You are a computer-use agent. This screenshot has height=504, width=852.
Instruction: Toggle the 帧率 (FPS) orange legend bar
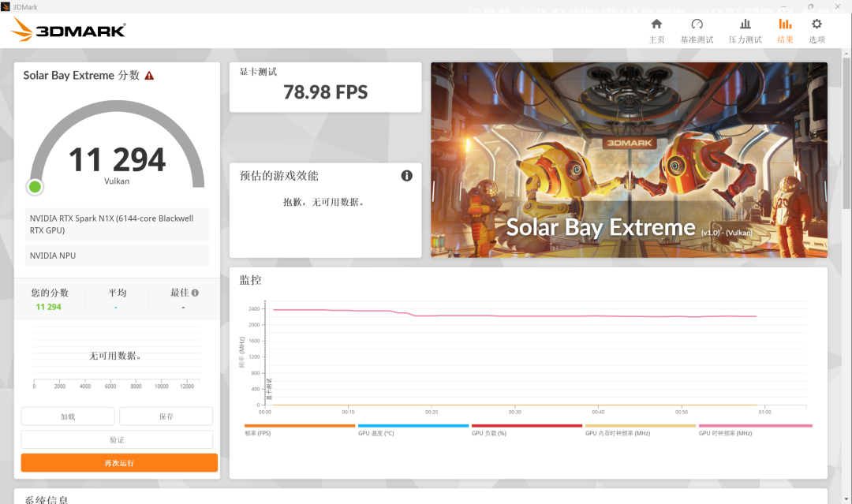click(x=300, y=426)
